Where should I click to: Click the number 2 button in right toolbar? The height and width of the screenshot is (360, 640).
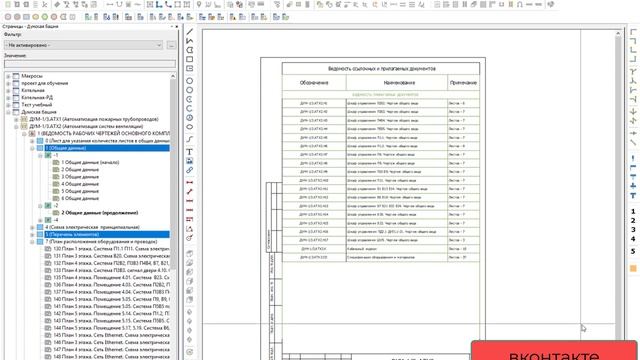pos(633,220)
